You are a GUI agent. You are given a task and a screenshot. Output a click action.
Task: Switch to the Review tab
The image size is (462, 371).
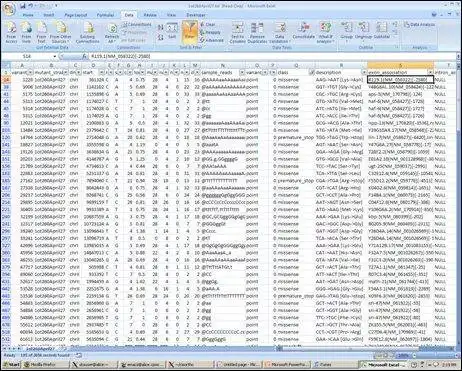coord(150,15)
